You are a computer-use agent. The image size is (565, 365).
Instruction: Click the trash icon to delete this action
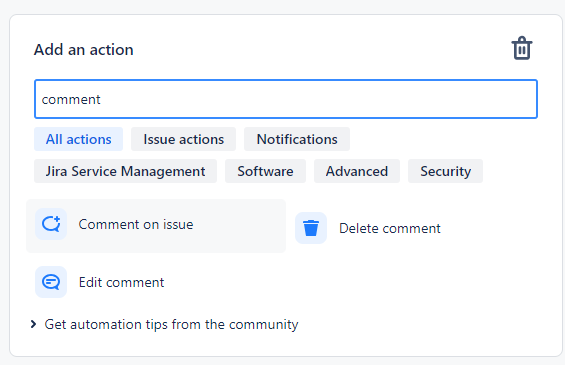[x=522, y=48]
